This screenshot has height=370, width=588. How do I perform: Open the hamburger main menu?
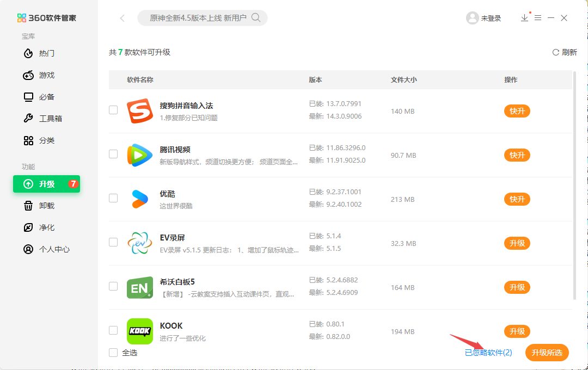click(538, 17)
